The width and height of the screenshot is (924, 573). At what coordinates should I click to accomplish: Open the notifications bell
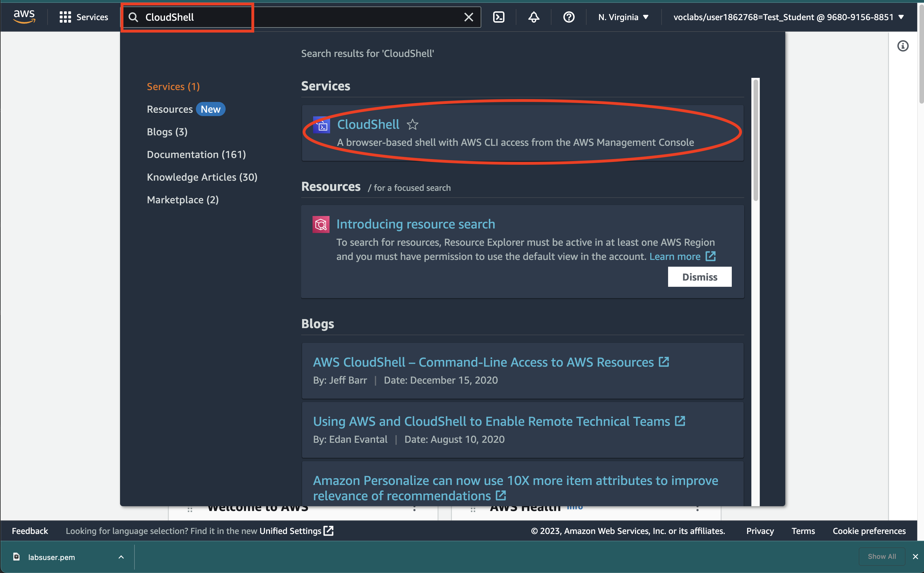533,17
